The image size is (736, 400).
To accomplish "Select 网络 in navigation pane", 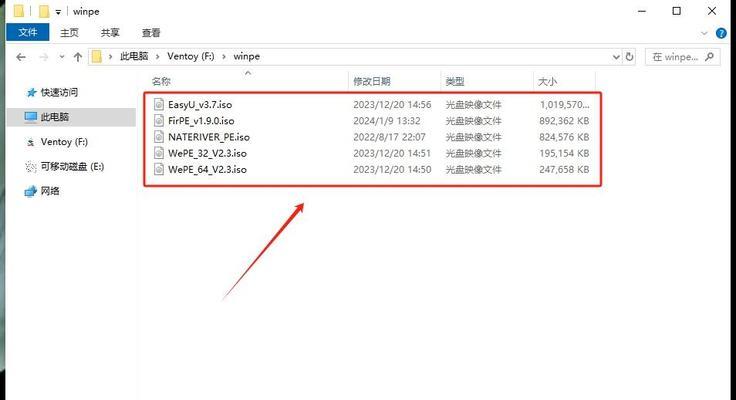I will (x=50, y=191).
